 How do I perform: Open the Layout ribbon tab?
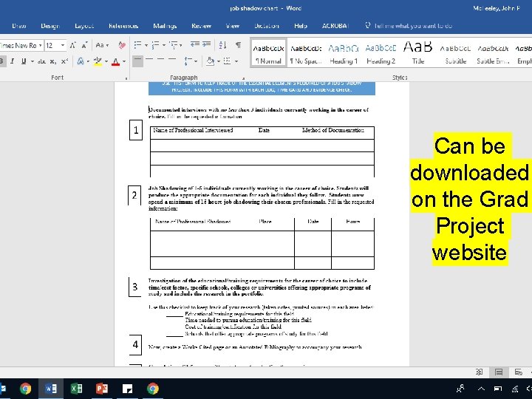point(83,26)
